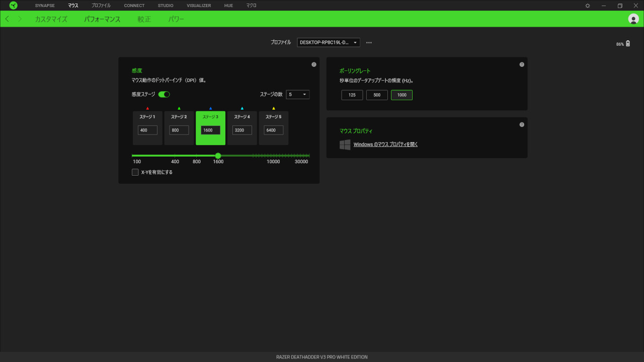Image resolution: width=644 pixels, height=362 pixels.
Task: Click the 800 DPI input field
Action: click(x=179, y=130)
